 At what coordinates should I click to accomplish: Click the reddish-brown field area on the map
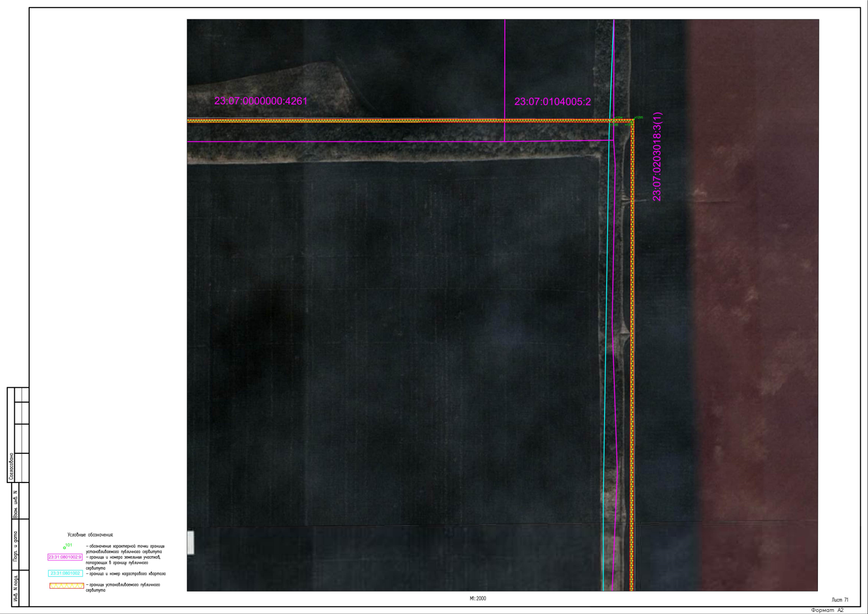click(x=752, y=307)
